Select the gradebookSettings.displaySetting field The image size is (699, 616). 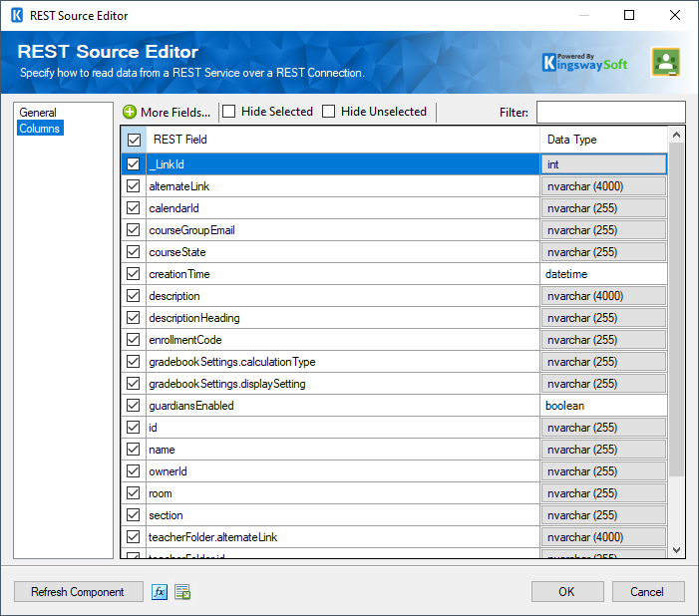click(343, 384)
